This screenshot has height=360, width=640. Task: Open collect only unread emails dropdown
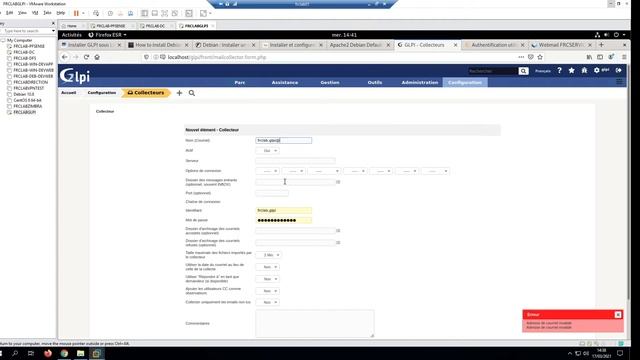[x=268, y=302]
